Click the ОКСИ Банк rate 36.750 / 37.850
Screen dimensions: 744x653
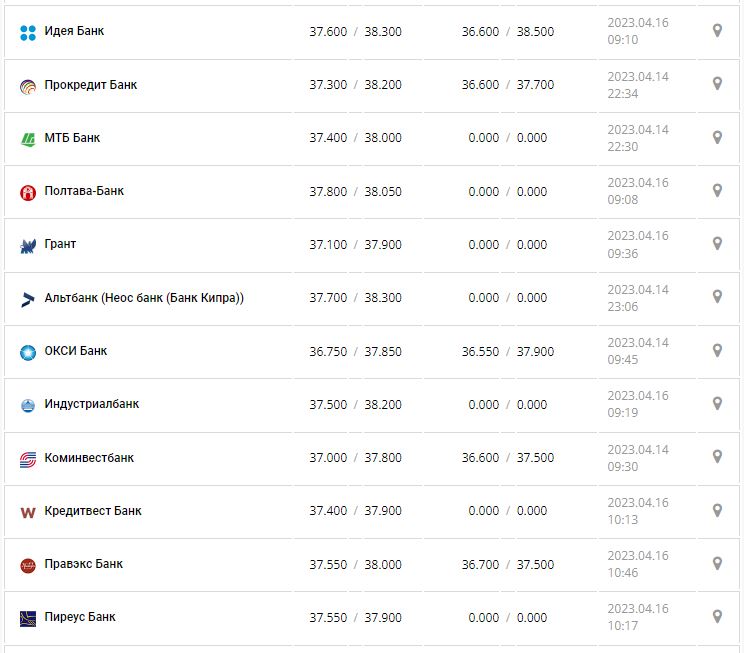pos(355,351)
